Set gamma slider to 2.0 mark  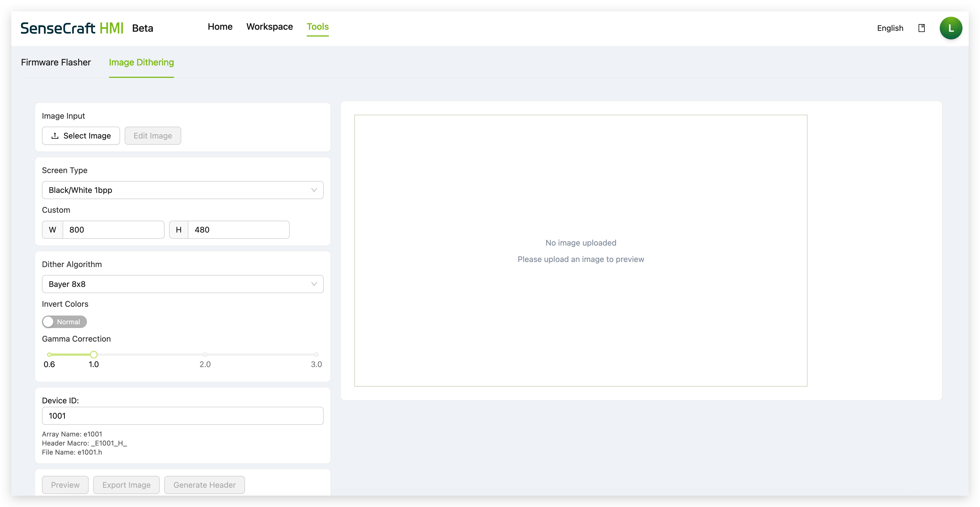click(x=205, y=355)
